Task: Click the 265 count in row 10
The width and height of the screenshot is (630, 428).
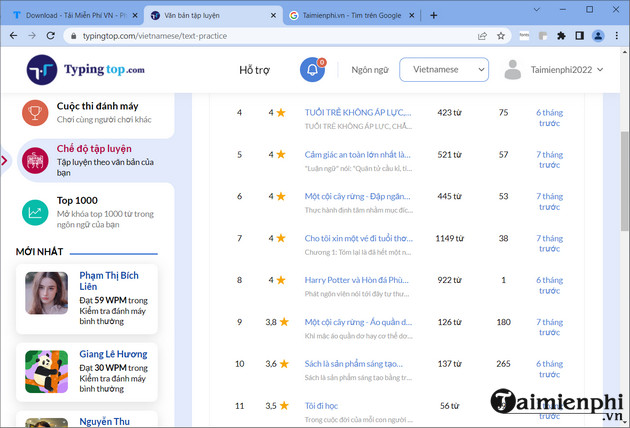Action: pyautogui.click(x=503, y=364)
